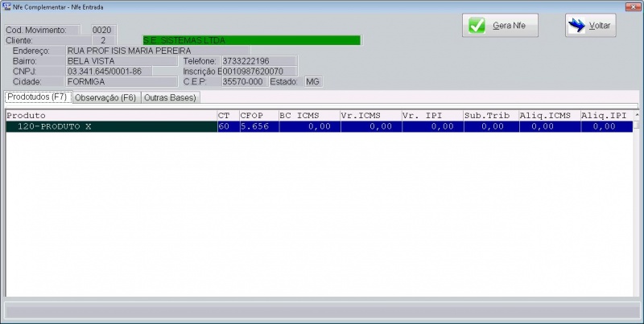Click the scroll up arrow of product grid
Screen dimensions: 644x324
tap(638, 116)
